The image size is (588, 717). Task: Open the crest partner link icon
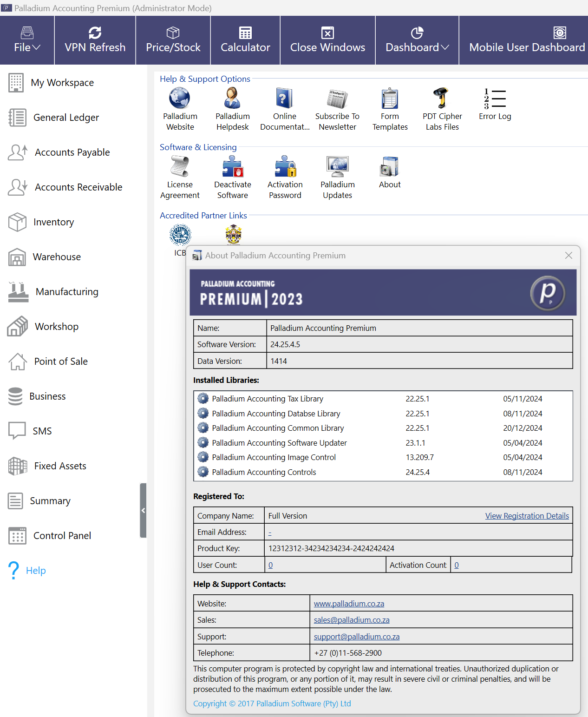(x=234, y=235)
